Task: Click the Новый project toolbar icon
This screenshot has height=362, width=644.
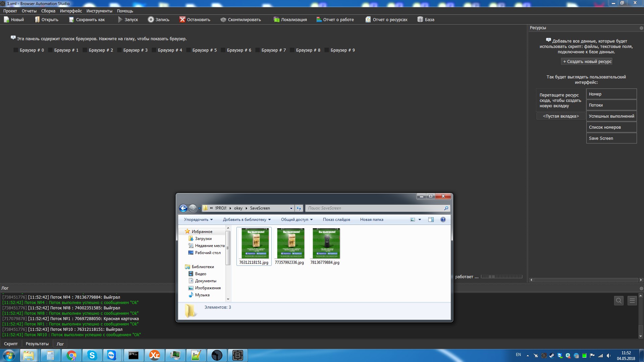Action: (x=6, y=19)
